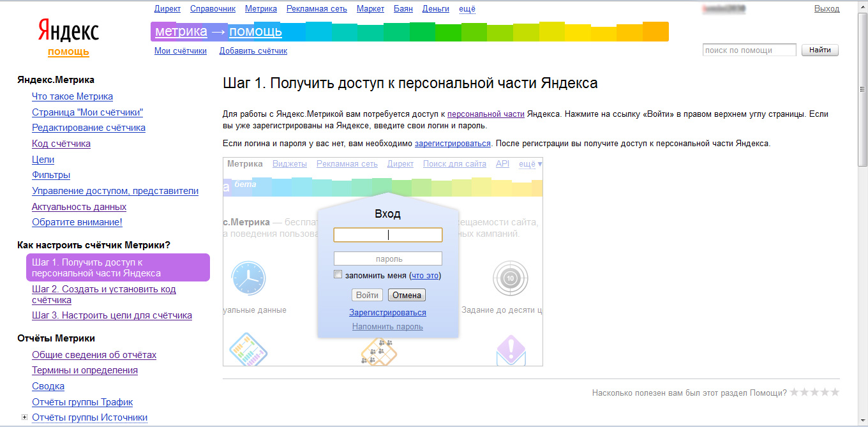Open Термины и определения link
Screen dimensions: 868x427
85,370
